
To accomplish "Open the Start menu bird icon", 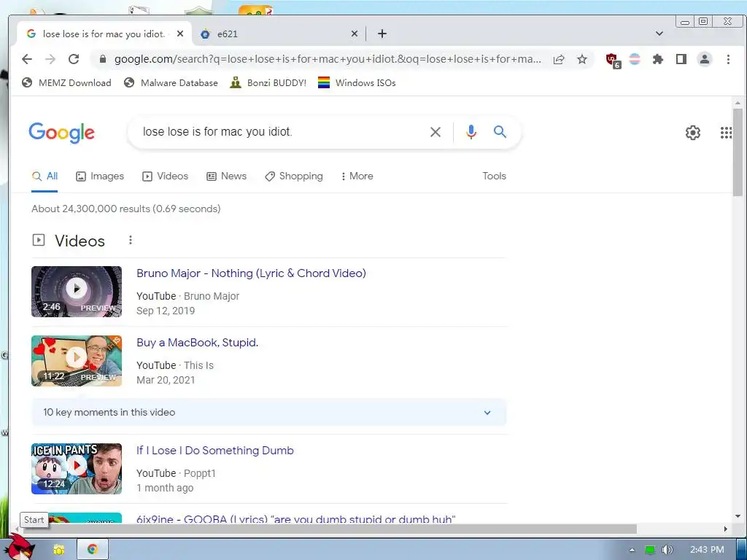I will [x=21, y=548].
